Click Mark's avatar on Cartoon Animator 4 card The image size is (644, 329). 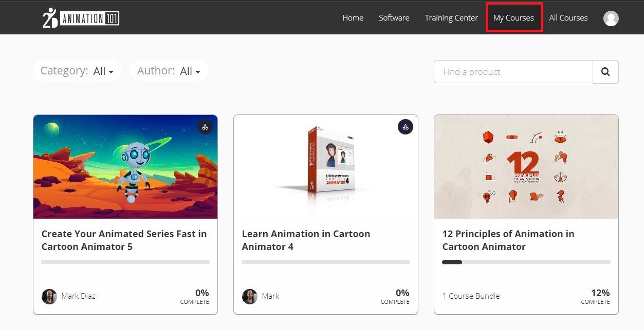250,296
